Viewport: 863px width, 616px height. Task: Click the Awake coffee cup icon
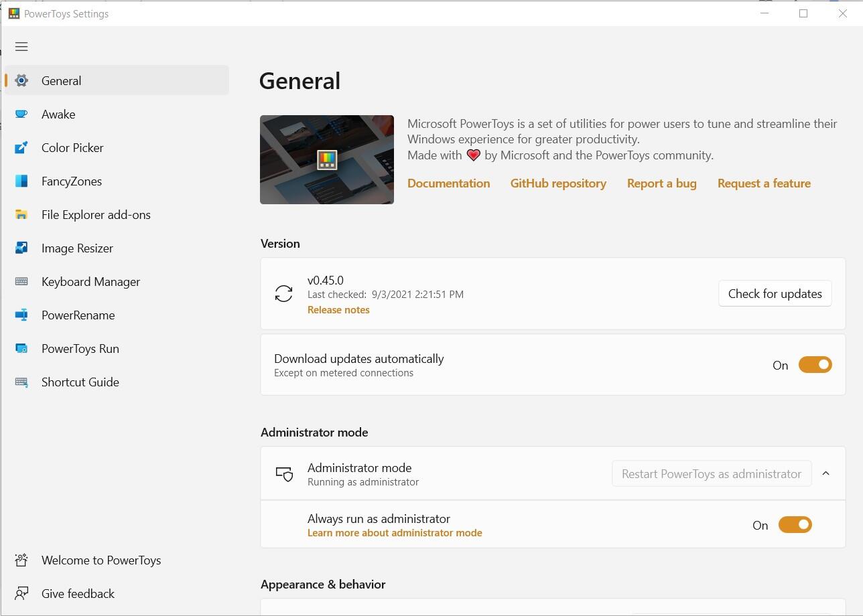tap(21, 114)
